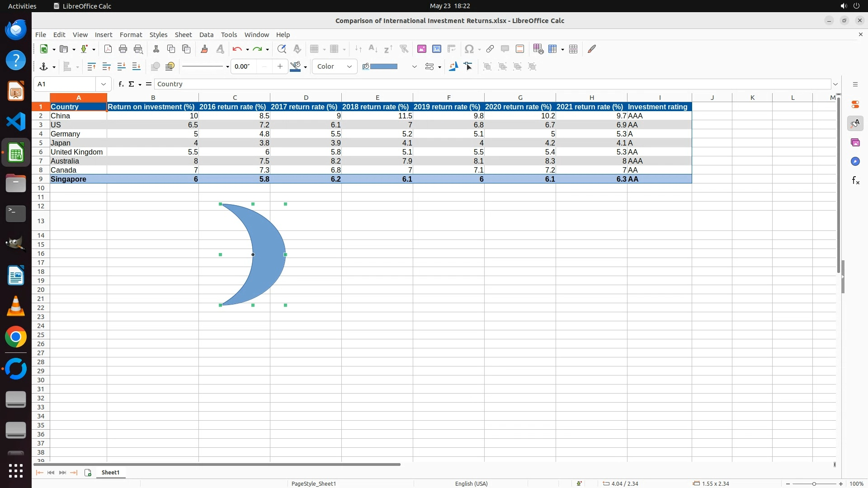
Task: Open the Navigator from sidebar
Action: [x=855, y=162]
